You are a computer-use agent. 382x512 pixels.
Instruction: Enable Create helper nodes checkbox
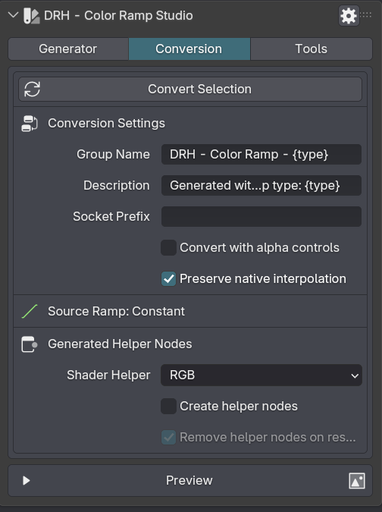(169, 406)
